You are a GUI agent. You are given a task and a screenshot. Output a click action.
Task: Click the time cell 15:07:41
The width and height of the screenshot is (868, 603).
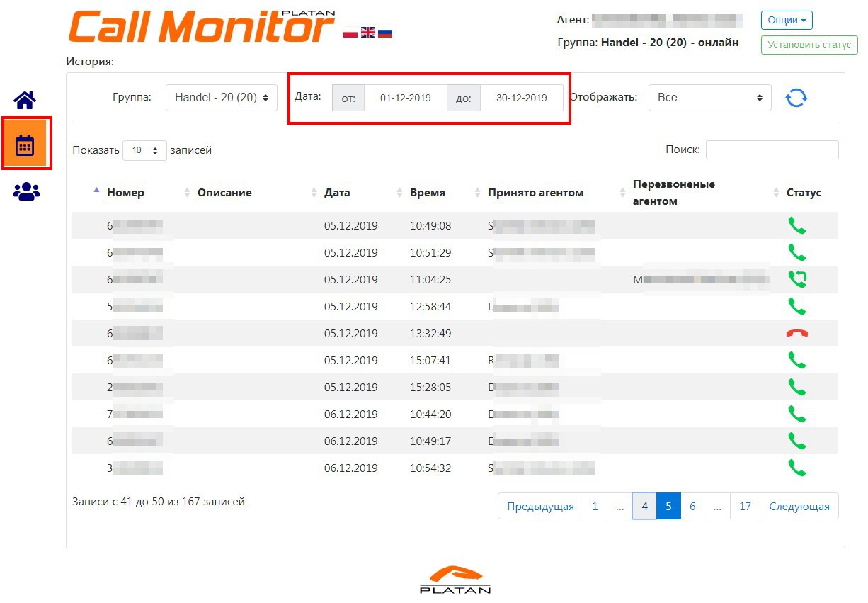430,361
